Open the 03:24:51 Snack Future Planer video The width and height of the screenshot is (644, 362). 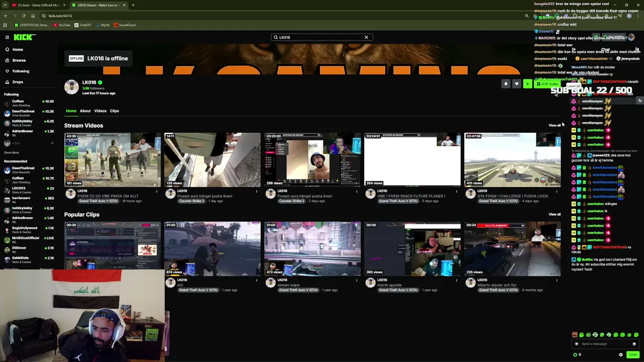412,160
